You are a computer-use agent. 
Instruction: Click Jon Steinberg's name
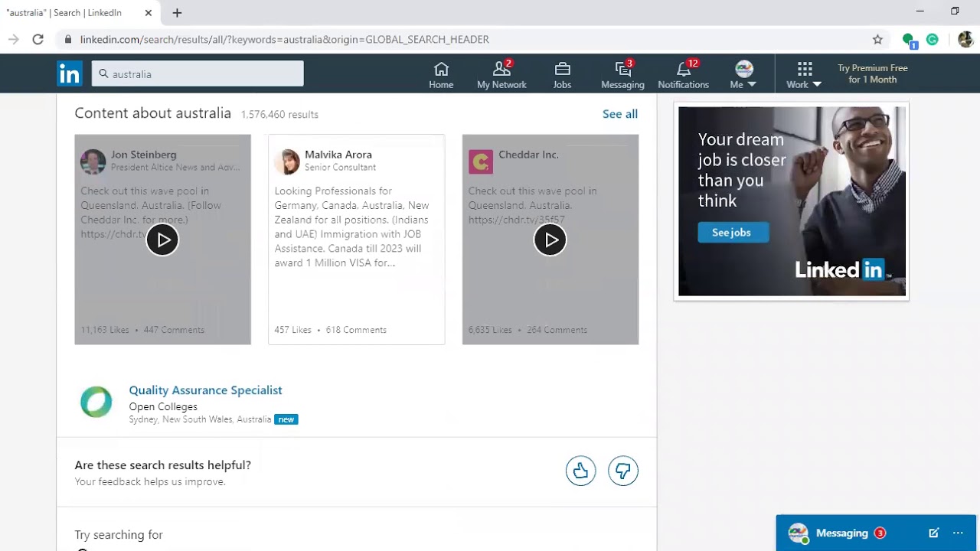(x=143, y=155)
